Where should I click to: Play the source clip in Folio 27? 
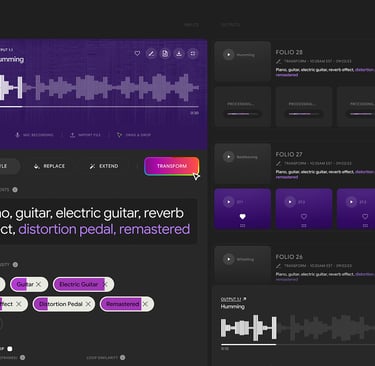tap(228, 156)
